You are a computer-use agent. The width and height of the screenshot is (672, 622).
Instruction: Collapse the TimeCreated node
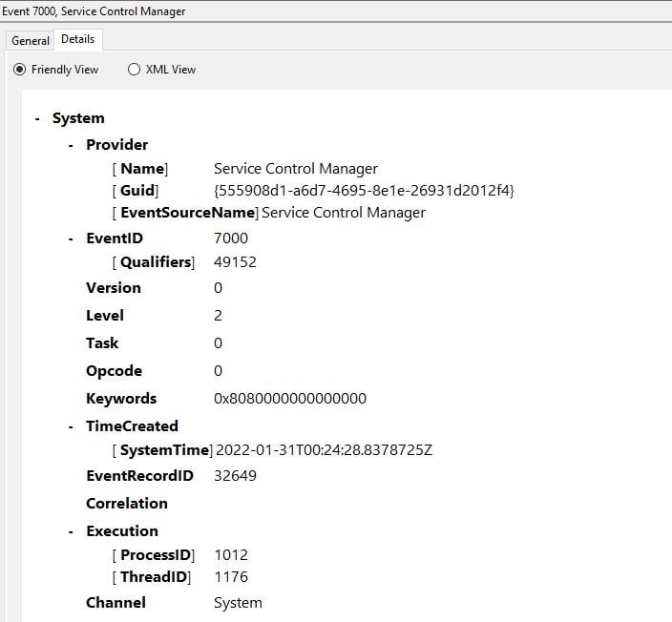pos(72,426)
